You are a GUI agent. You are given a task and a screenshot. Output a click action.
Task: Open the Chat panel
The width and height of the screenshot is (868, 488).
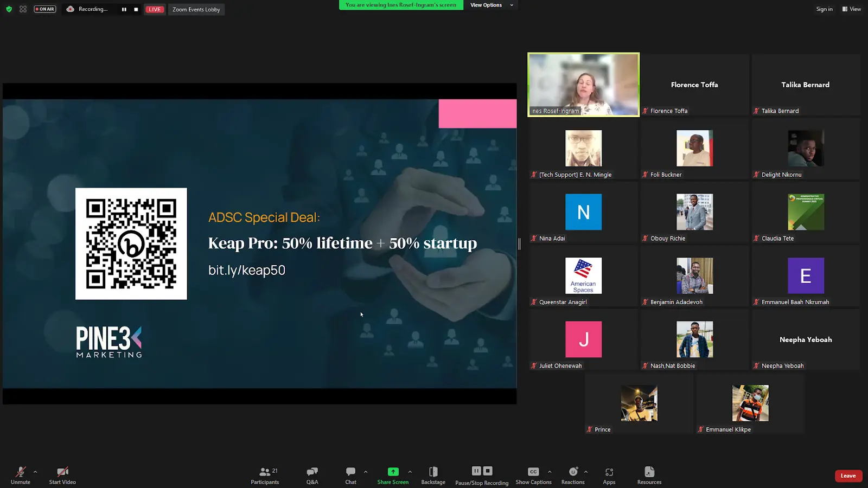[350, 476]
